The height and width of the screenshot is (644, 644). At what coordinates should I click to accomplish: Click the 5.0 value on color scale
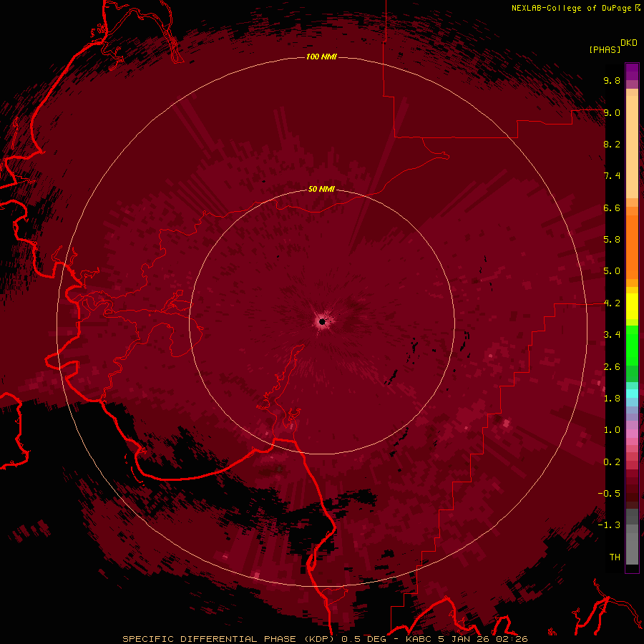click(x=612, y=271)
